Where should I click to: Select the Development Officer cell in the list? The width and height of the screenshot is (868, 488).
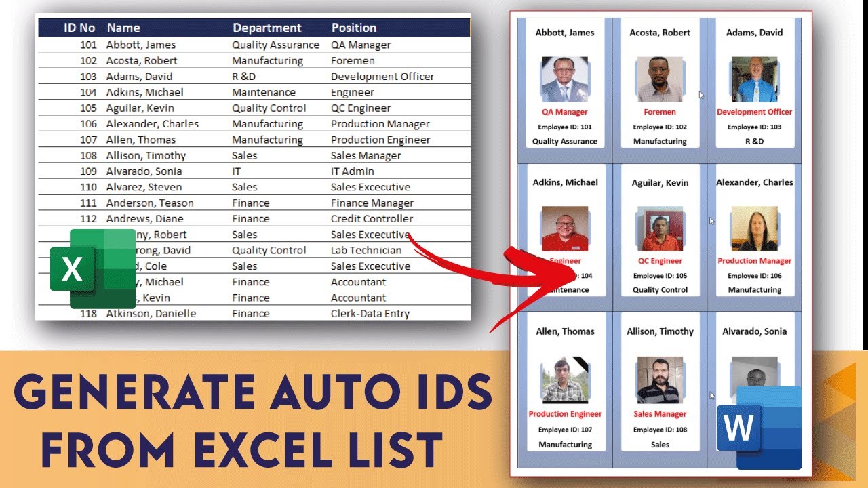tap(382, 77)
